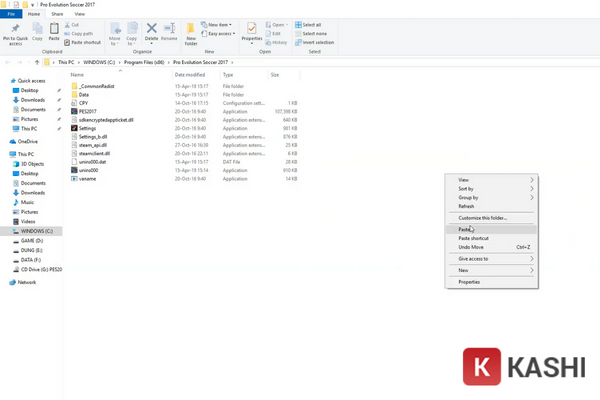Expand View submenu in context menu
Image resolution: width=600 pixels, height=400 pixels.
pyautogui.click(x=491, y=180)
